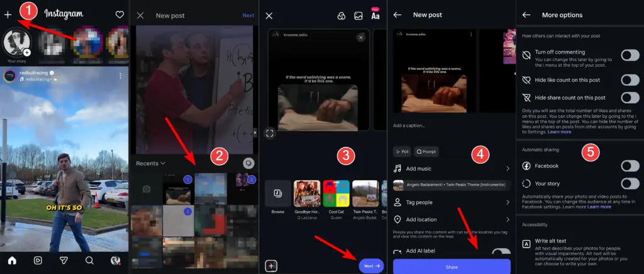Open Add location row
The height and width of the screenshot is (274, 644).
click(x=452, y=220)
